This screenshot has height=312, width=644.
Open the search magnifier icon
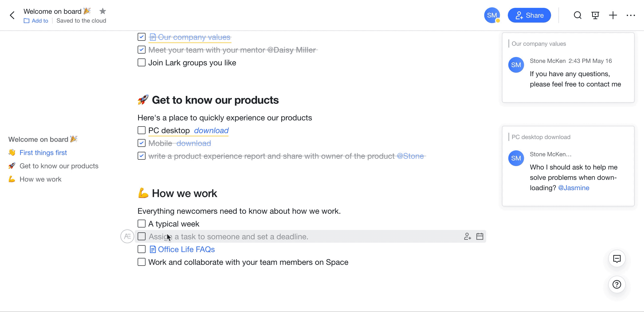pyautogui.click(x=577, y=15)
